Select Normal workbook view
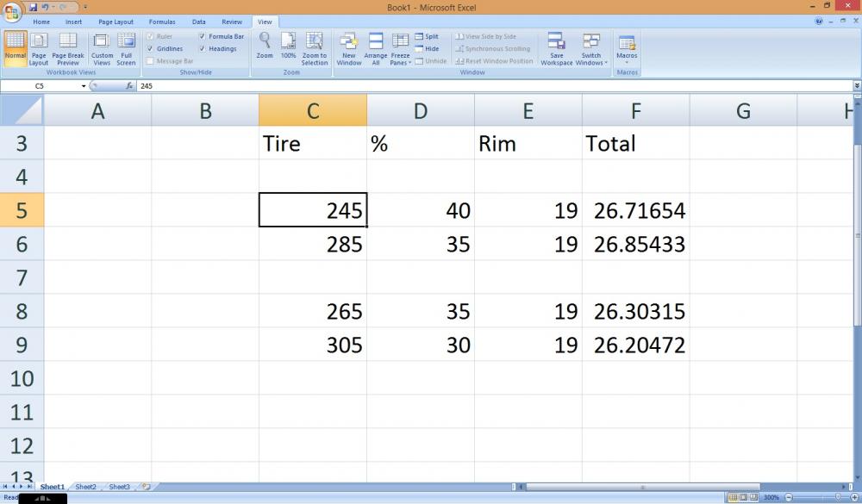The image size is (862, 504). pos(16,48)
